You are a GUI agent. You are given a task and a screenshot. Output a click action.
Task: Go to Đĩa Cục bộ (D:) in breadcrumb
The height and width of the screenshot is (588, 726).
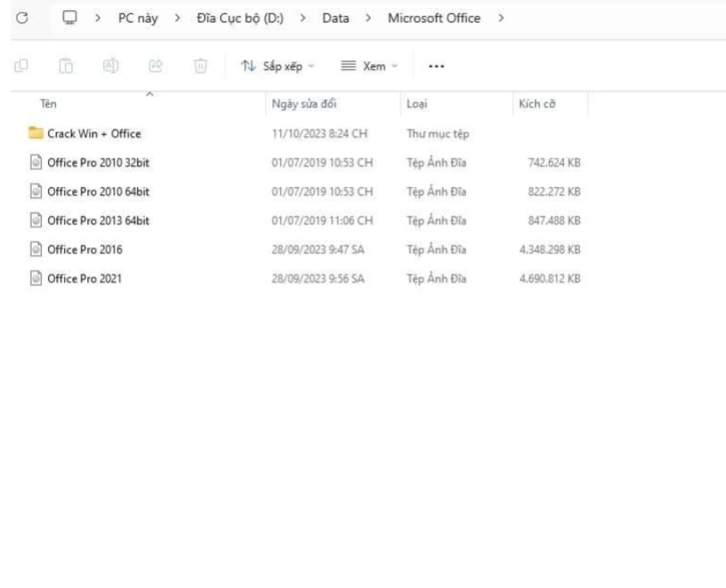pyautogui.click(x=240, y=18)
